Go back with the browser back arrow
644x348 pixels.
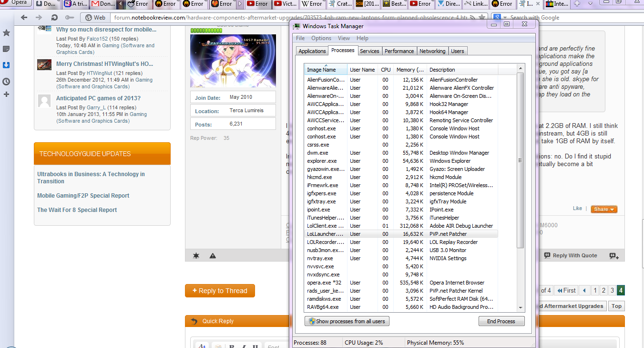24,18
